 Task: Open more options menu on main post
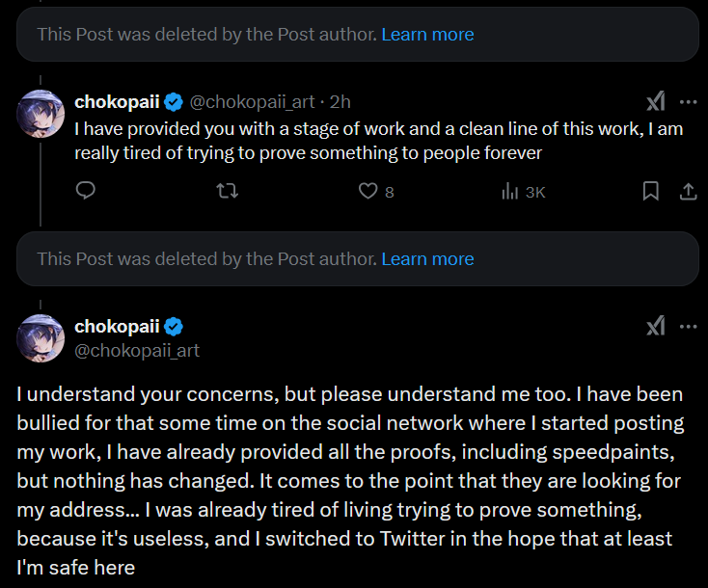coord(688,326)
